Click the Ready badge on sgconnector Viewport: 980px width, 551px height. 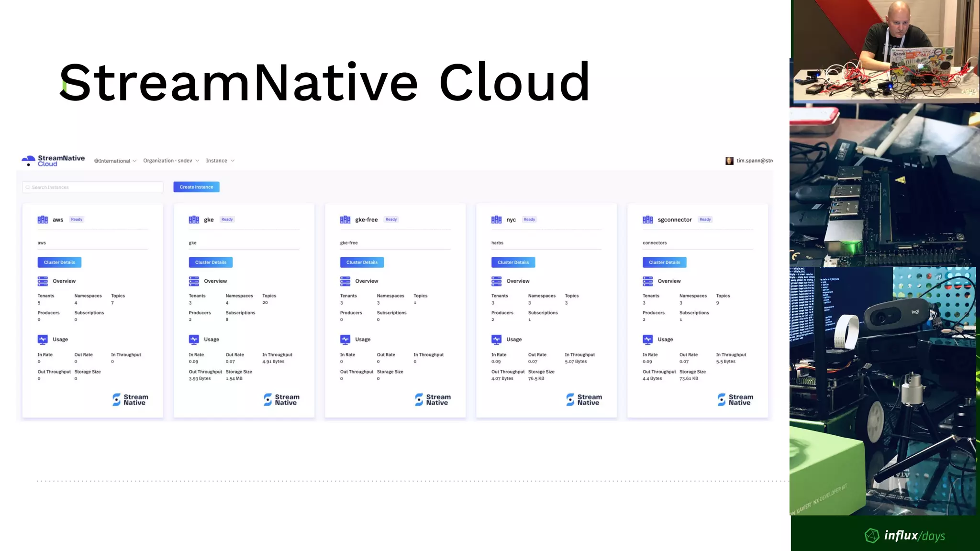point(705,220)
